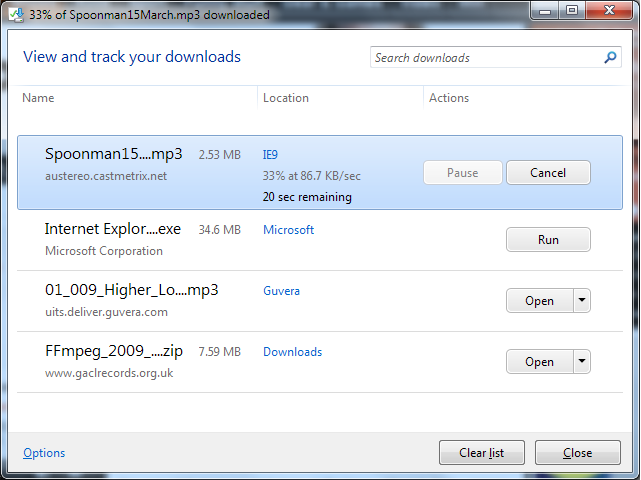Screen dimensions: 641x480
Task: Click View and track your downloads heading
Action: (x=132, y=56)
